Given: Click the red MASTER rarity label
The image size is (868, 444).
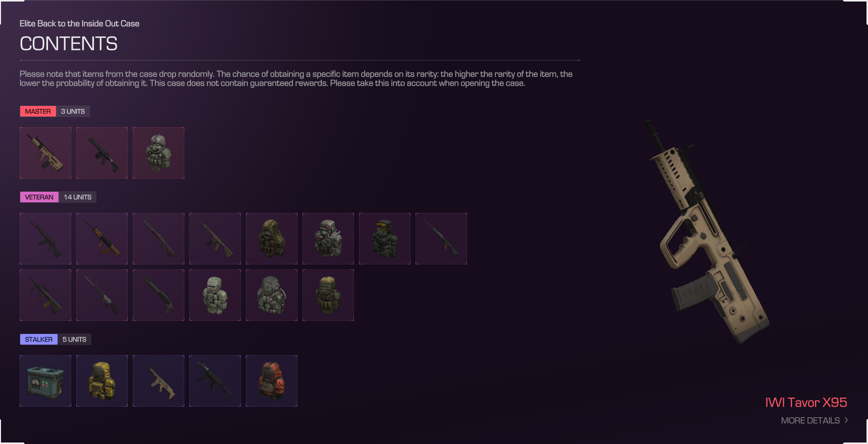Looking at the screenshot, I should point(38,112).
